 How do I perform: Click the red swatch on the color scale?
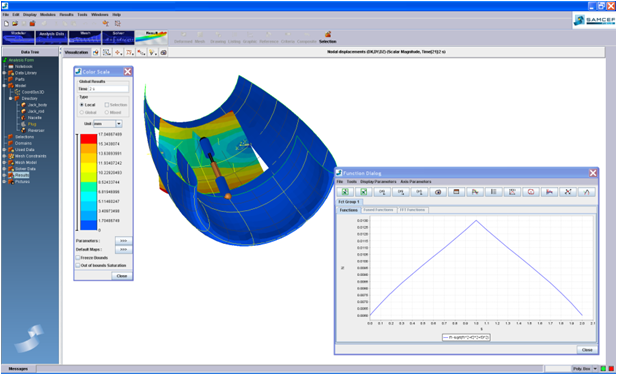pos(89,139)
